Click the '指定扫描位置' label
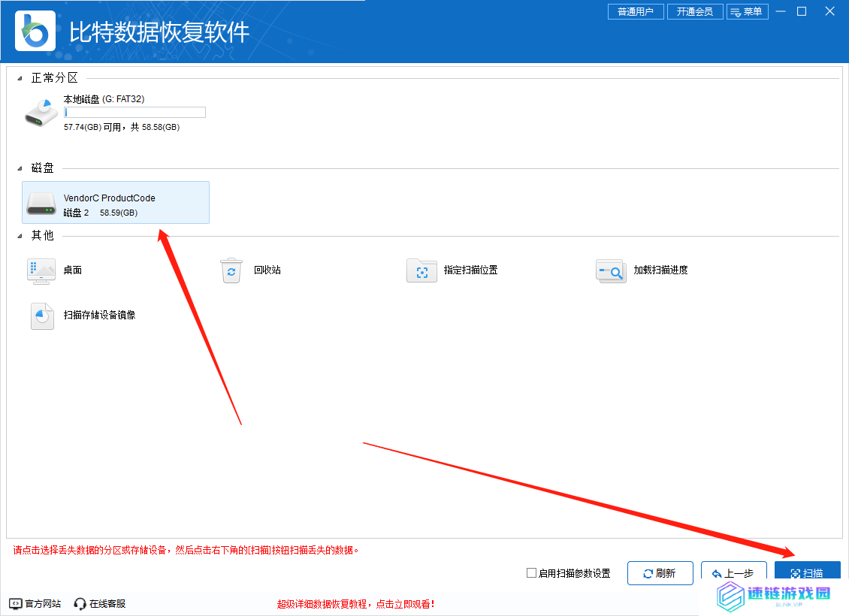 470,270
